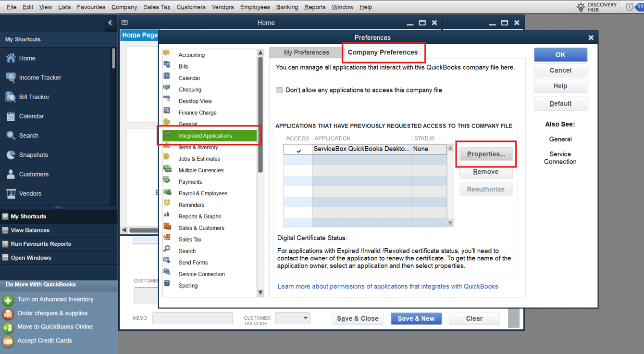Select the Chequing preference icon

coord(167,88)
